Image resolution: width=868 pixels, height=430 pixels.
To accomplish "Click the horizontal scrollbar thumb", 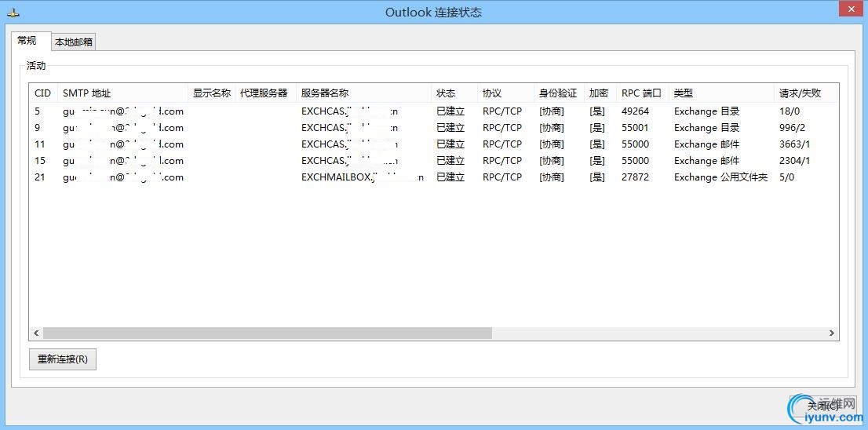I will [x=268, y=333].
